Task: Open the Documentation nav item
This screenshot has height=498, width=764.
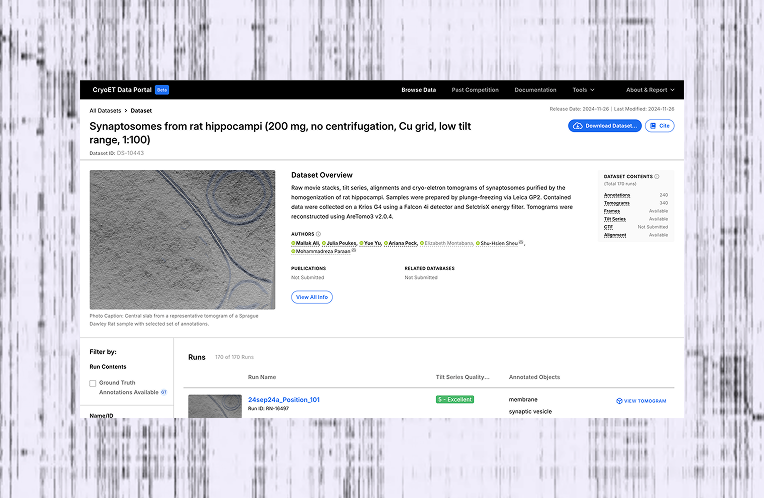Action: click(535, 90)
